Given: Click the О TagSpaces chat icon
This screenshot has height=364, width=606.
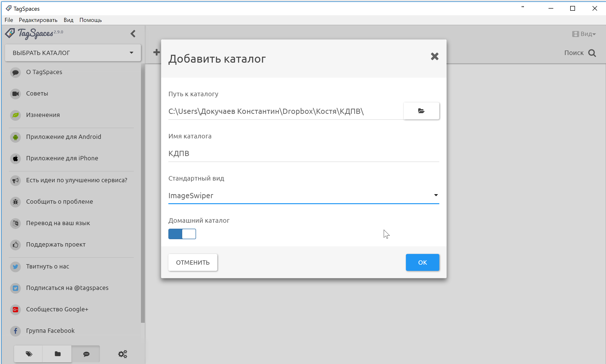Looking at the screenshot, I should (x=16, y=72).
